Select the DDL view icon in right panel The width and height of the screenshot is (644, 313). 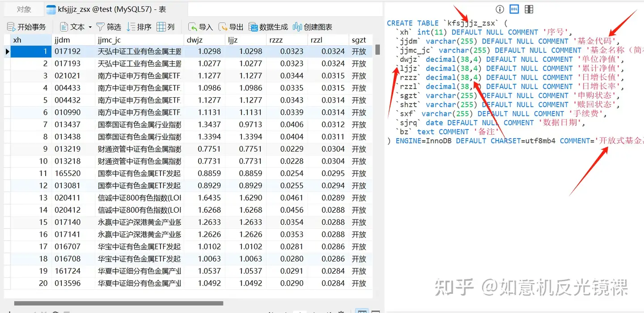click(514, 9)
